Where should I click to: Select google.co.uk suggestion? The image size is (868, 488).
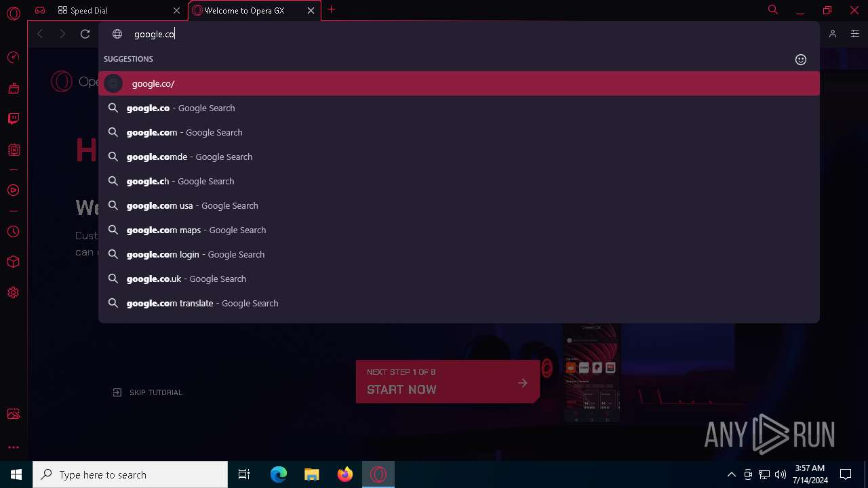pyautogui.click(x=459, y=279)
